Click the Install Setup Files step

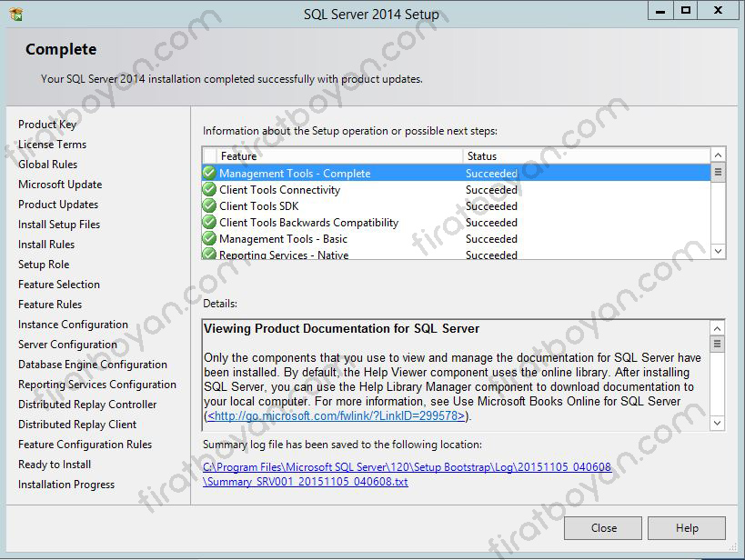click(x=59, y=225)
